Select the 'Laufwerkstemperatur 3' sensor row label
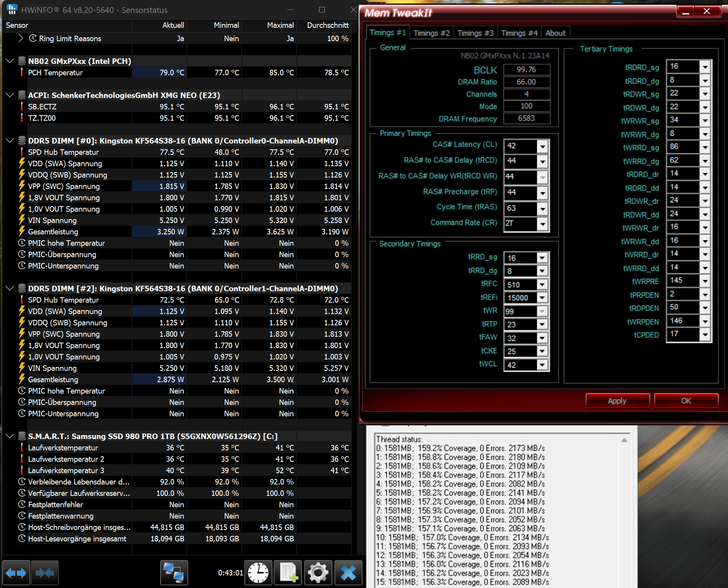This screenshot has width=728, height=588. [66, 470]
